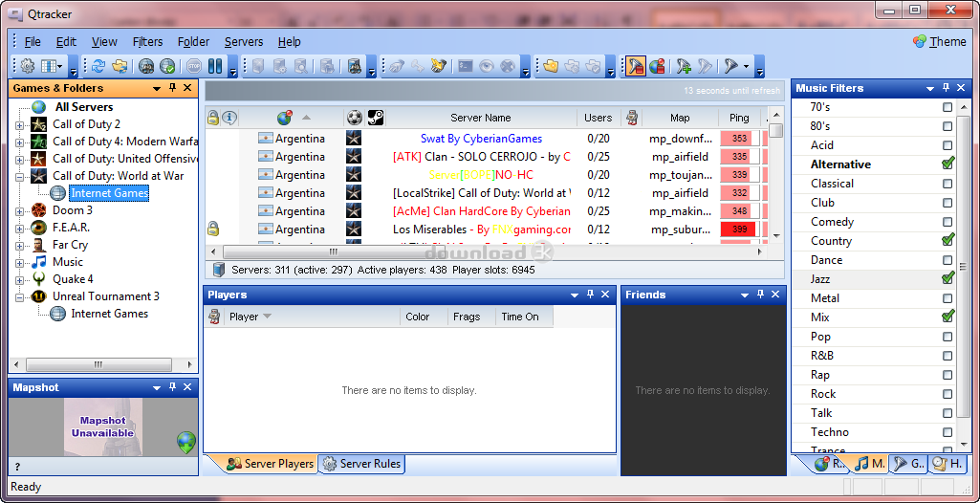Click the globe with red figure icon
The height and width of the screenshot is (503, 980).
pos(657,66)
